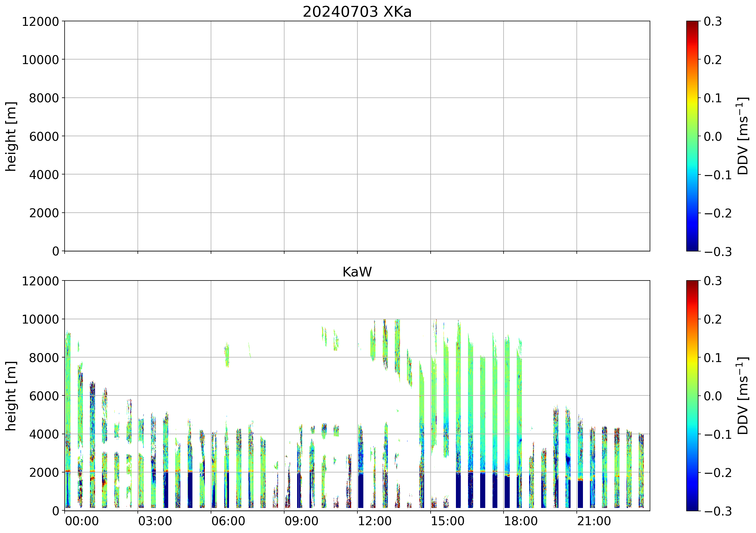Click the 12:00 x-axis time label
The height and width of the screenshot is (533, 756).
(375, 521)
